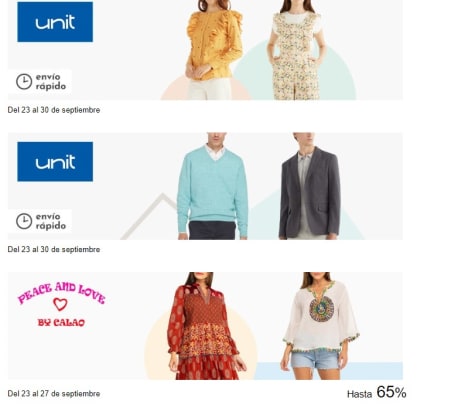Click the Peace and Love by Calao logo
This screenshot has height=418, width=475.
[x=61, y=304]
